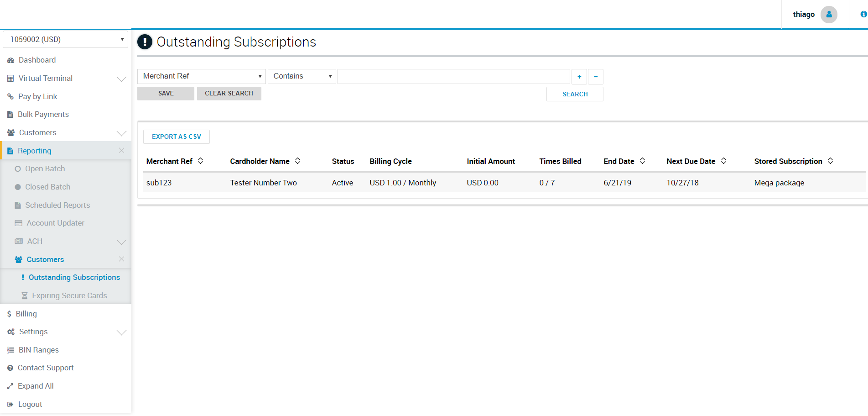Open the Contains condition dropdown

point(301,76)
